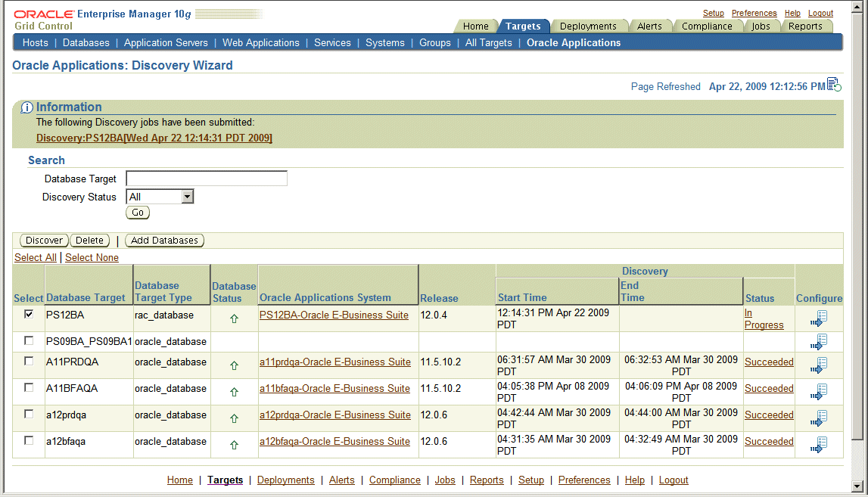Switch to the Home tab
The image size is (868, 497).
[x=475, y=26]
